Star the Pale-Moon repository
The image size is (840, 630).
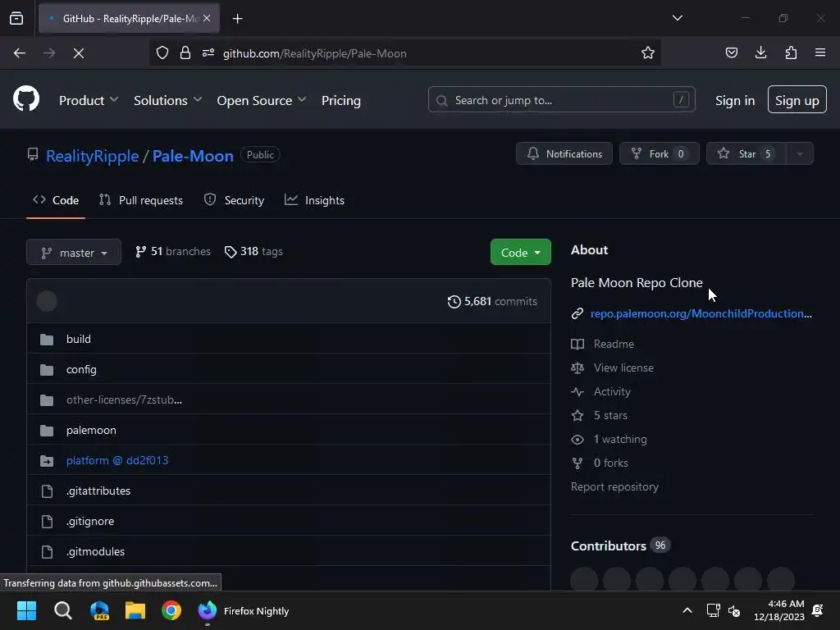[746, 153]
